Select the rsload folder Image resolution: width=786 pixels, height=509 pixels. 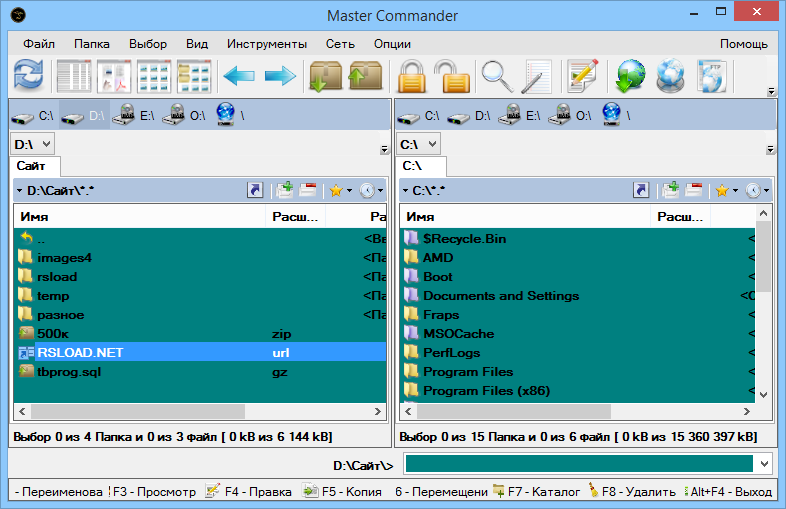click(200, 277)
